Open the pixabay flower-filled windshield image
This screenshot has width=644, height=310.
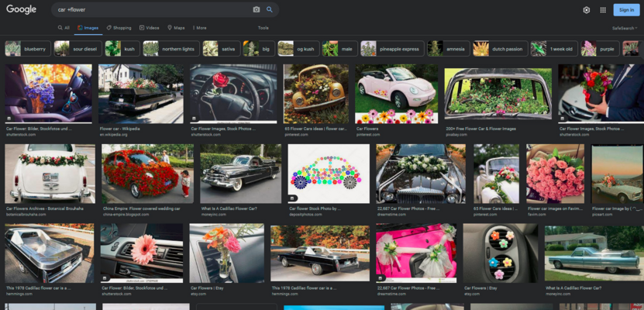(498, 94)
